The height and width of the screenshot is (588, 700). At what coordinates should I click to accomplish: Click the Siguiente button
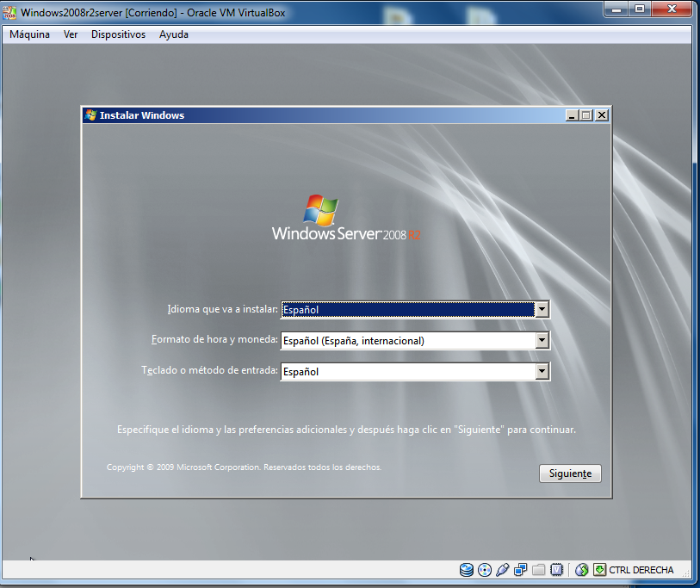pyautogui.click(x=570, y=474)
